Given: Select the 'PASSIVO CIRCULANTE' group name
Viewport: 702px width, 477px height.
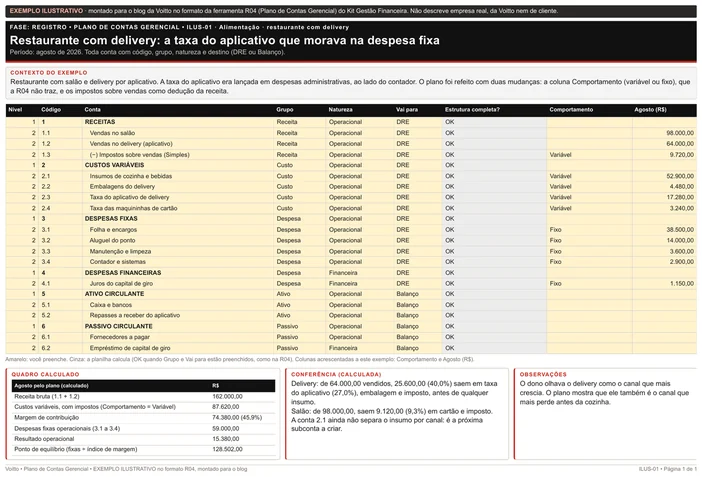Looking at the screenshot, I should click(x=119, y=327).
